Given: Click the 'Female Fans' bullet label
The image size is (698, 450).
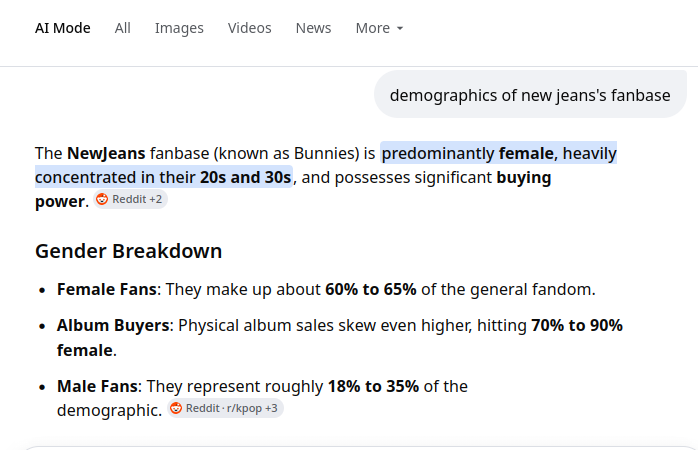Looking at the screenshot, I should pyautogui.click(x=107, y=290).
